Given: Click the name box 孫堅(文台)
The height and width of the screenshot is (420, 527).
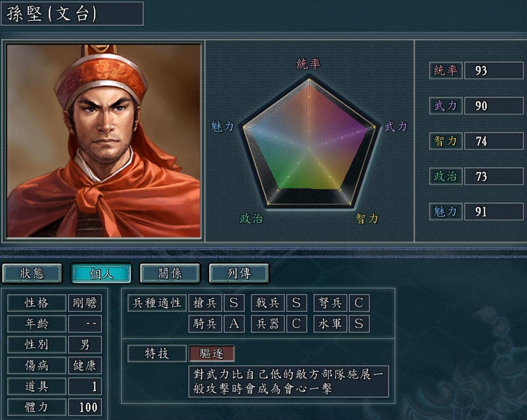Looking at the screenshot, I should pos(72,14).
